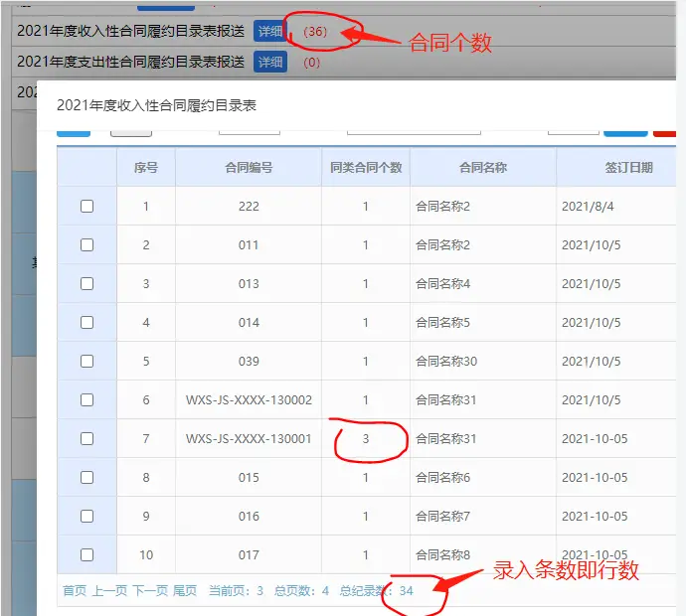Select the checkbox for contract 017
The height and width of the screenshot is (616, 686).
[87, 554]
